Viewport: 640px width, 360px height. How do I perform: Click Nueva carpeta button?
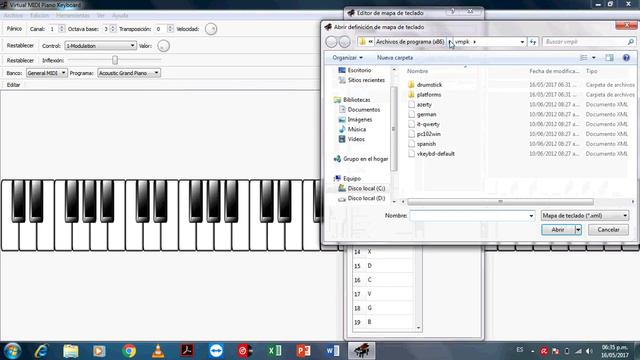(x=395, y=58)
